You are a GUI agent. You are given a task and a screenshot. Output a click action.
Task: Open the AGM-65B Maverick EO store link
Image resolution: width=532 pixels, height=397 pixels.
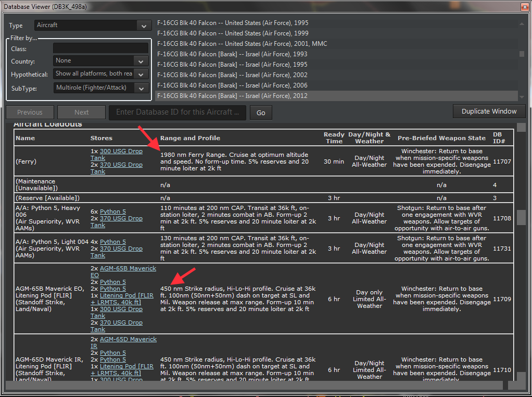(123, 271)
